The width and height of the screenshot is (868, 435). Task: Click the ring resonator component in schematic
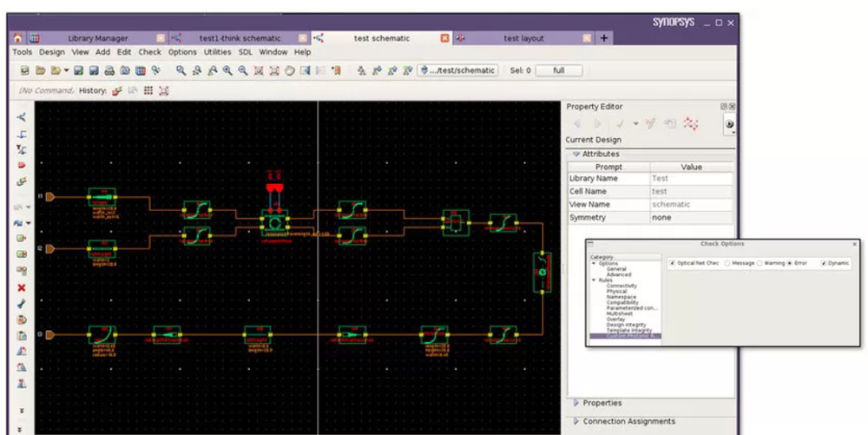(x=274, y=223)
